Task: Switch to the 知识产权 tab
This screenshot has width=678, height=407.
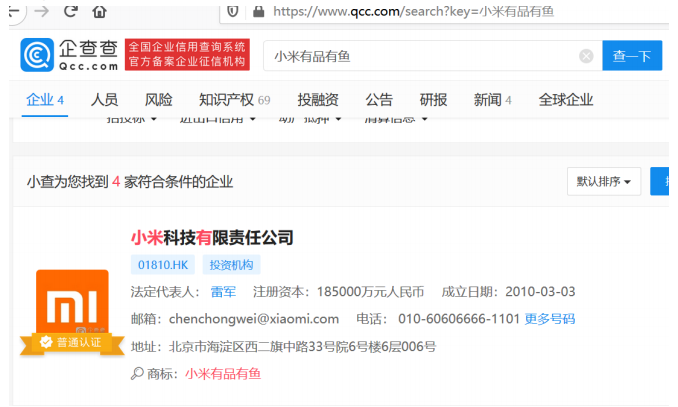Action: [x=226, y=100]
